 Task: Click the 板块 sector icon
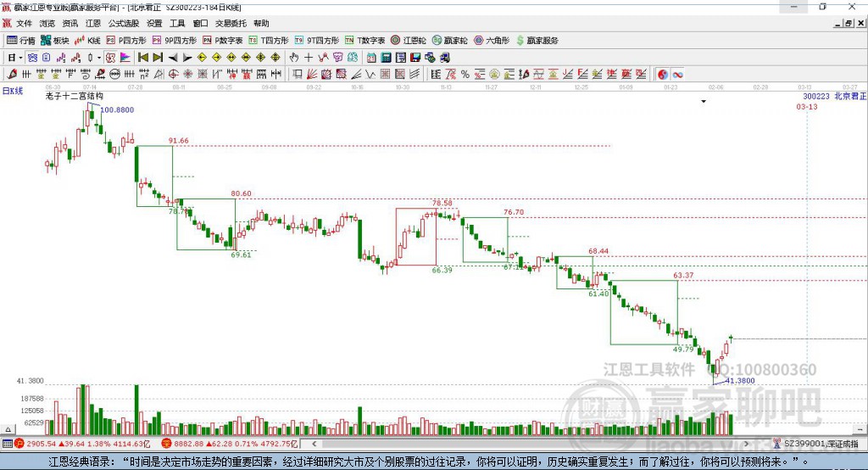pyautogui.click(x=54, y=40)
